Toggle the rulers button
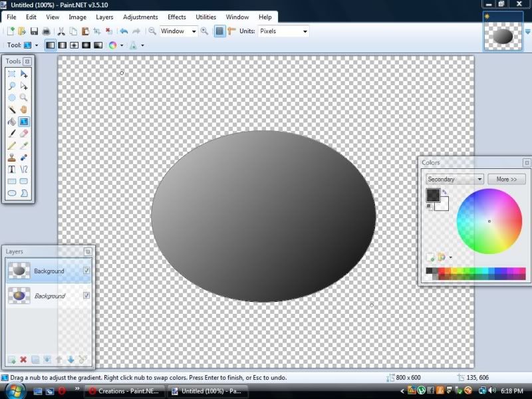The image size is (532, 399). (x=231, y=31)
